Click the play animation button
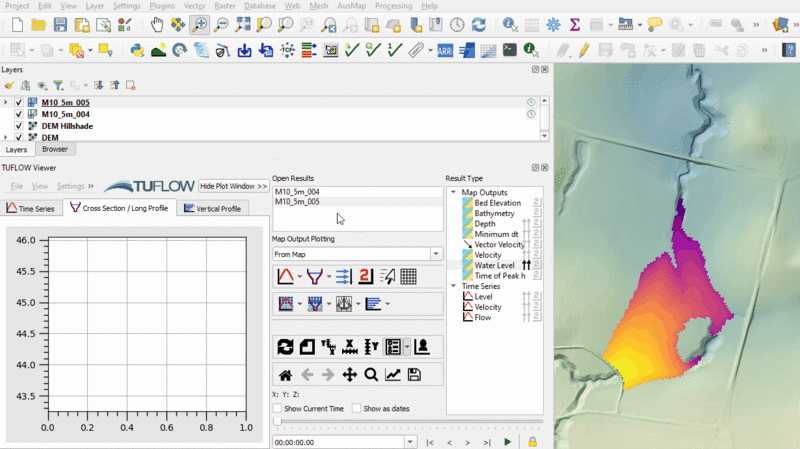800x449 pixels. click(508, 442)
